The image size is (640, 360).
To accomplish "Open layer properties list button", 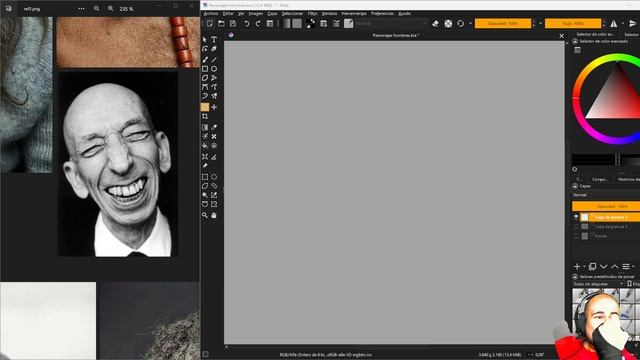I will tap(626, 267).
